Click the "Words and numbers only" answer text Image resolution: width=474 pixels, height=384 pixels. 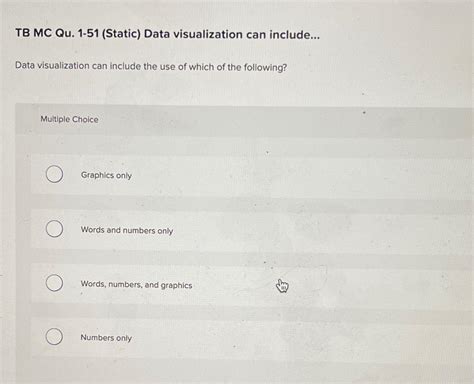click(127, 230)
